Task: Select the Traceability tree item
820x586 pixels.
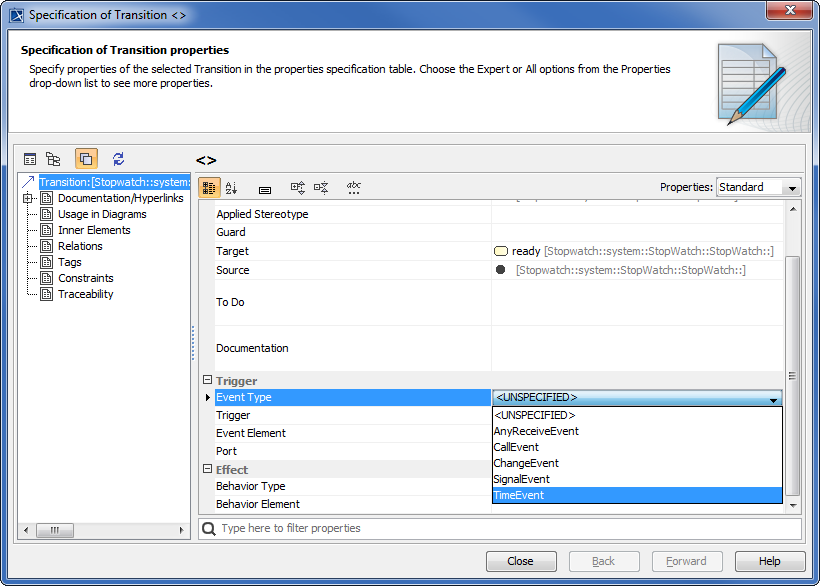Action: [x=85, y=294]
